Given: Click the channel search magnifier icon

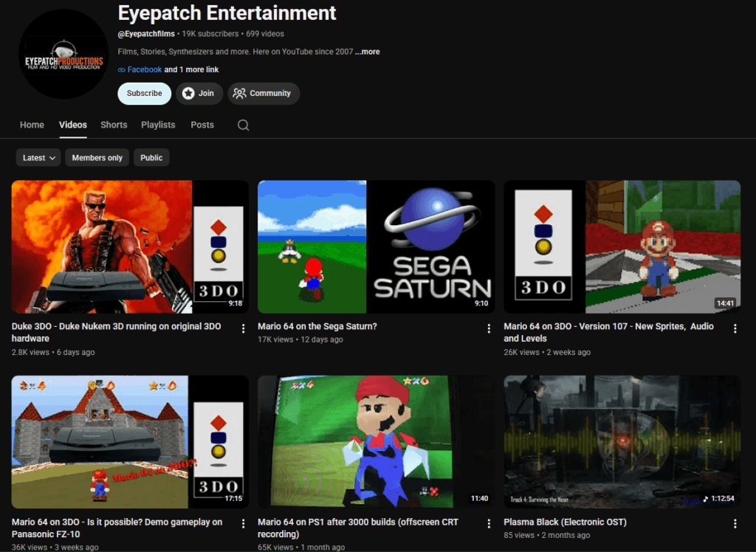Looking at the screenshot, I should (244, 125).
